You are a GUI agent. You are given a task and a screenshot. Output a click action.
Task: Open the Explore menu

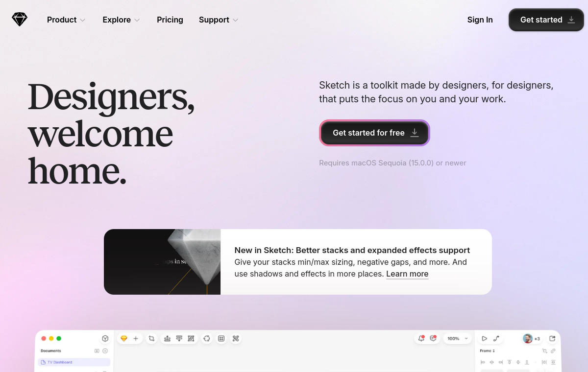[121, 20]
